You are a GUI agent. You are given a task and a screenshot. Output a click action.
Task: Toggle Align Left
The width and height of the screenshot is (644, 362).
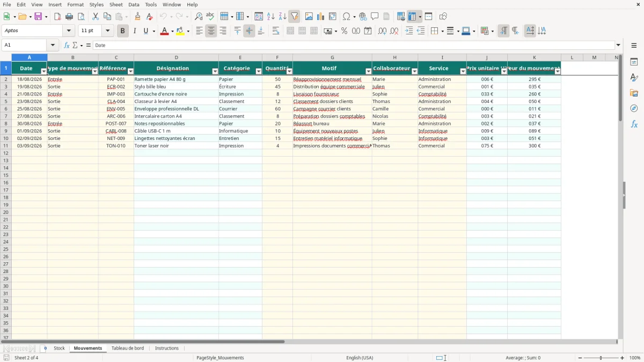tap(199, 31)
